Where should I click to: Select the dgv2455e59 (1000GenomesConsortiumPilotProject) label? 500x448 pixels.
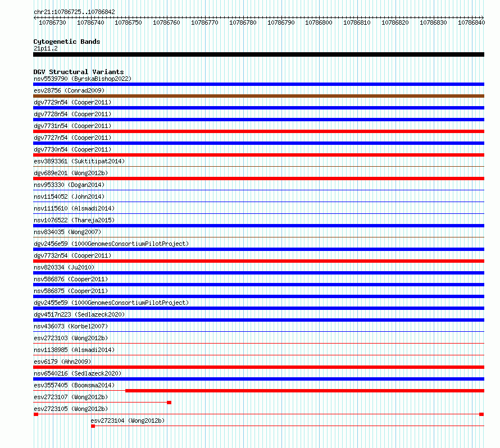111,303
